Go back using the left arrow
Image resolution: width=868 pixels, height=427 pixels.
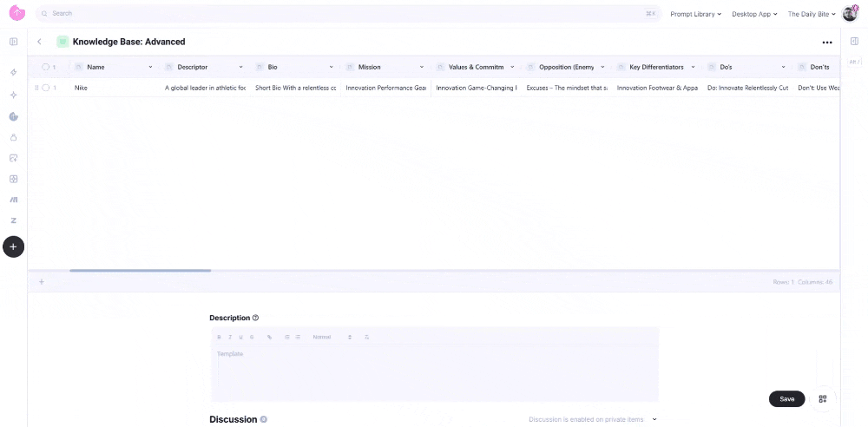tap(39, 42)
